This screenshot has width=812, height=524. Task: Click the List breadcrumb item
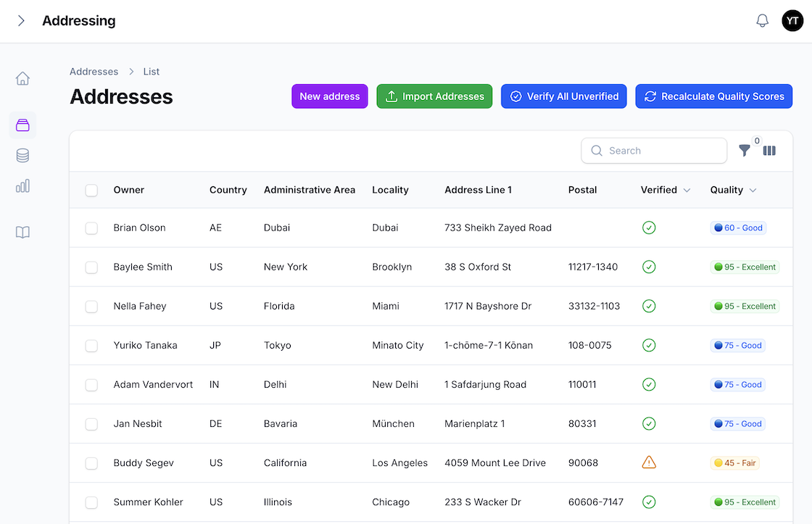tap(152, 72)
